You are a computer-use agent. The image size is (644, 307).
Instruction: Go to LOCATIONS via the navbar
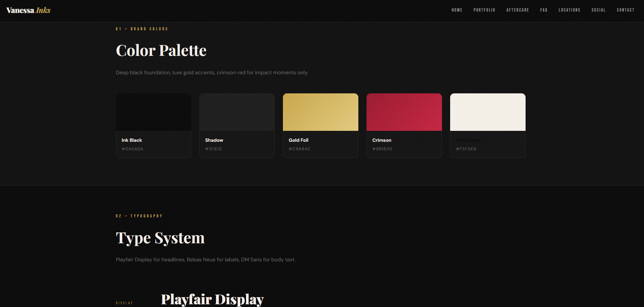click(569, 10)
